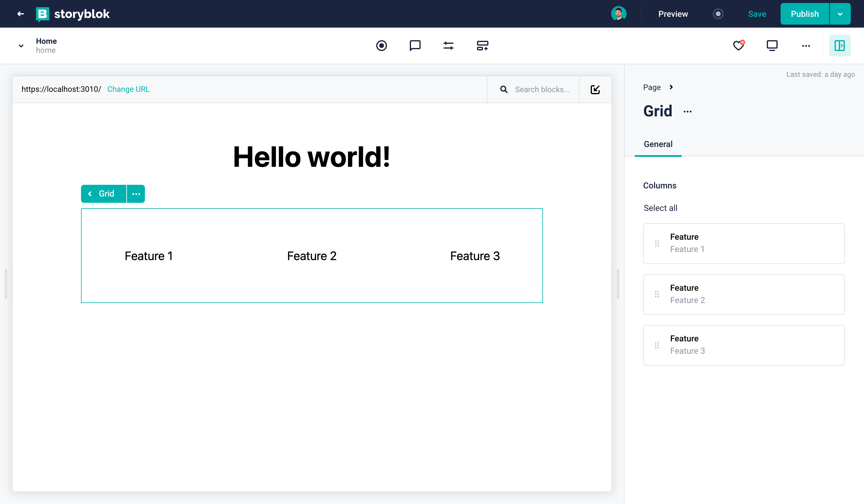Screen dimensions: 864x504
Task: Toggle the right side panel layout
Action: 839,45
